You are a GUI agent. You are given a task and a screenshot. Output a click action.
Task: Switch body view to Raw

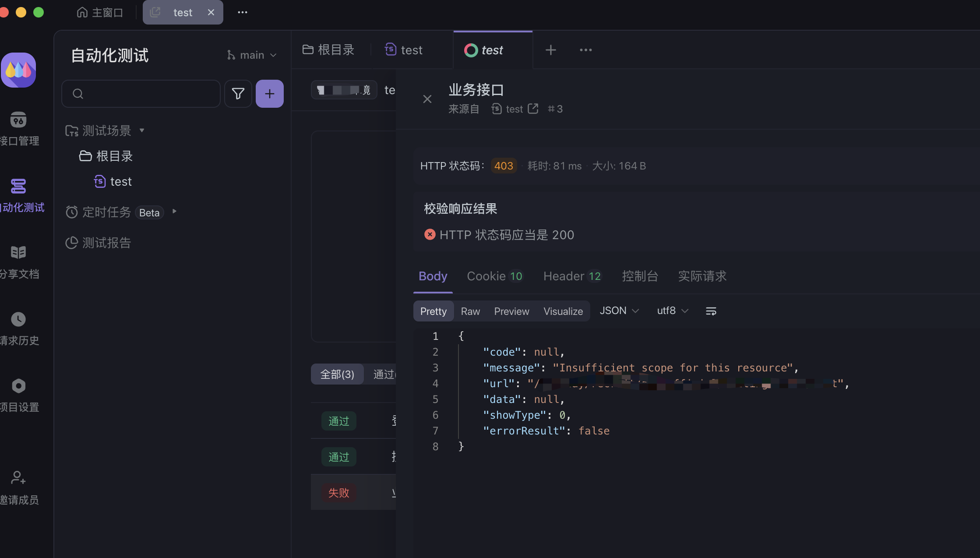click(x=470, y=311)
